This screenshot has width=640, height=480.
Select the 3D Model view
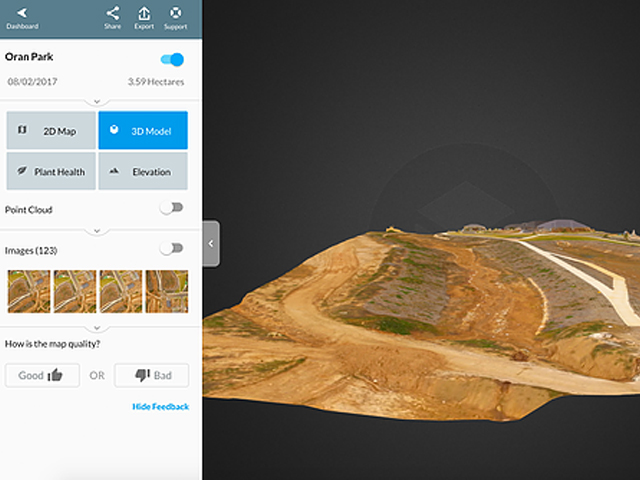(x=142, y=131)
